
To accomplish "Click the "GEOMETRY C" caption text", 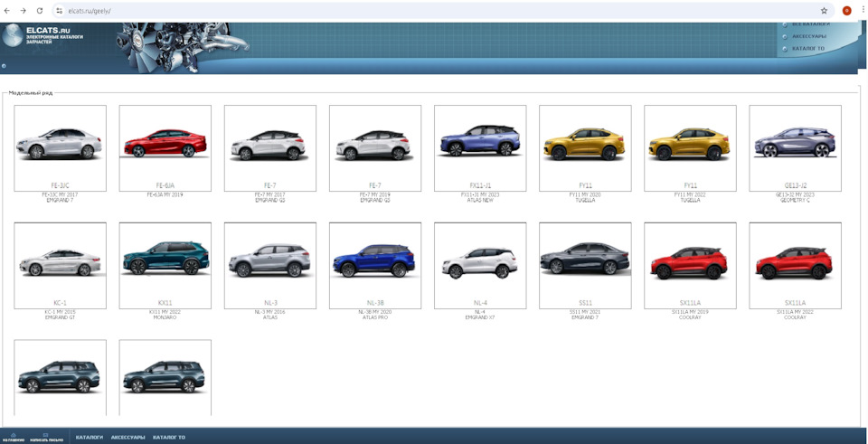I will click(x=796, y=200).
